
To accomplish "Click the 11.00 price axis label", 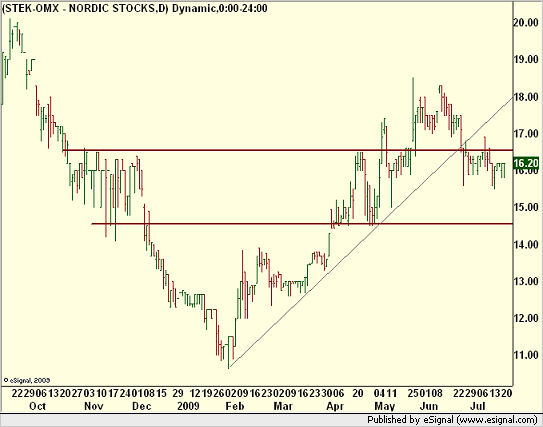I will [526, 355].
